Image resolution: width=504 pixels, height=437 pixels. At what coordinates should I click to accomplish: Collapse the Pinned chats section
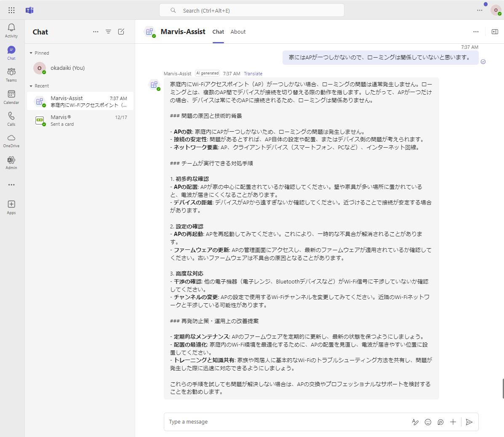[31, 53]
